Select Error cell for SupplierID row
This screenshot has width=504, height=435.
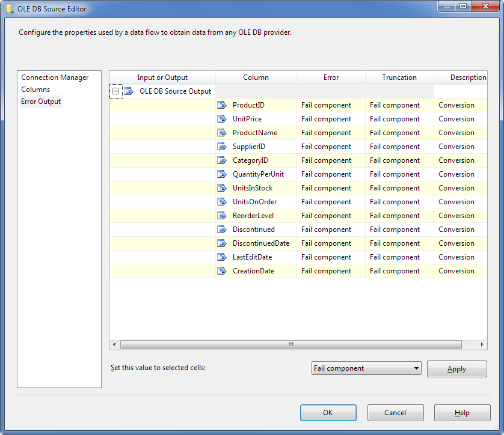pyautogui.click(x=331, y=147)
